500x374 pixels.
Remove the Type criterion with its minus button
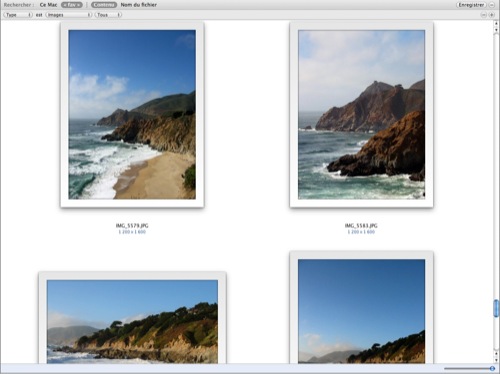tap(484, 15)
